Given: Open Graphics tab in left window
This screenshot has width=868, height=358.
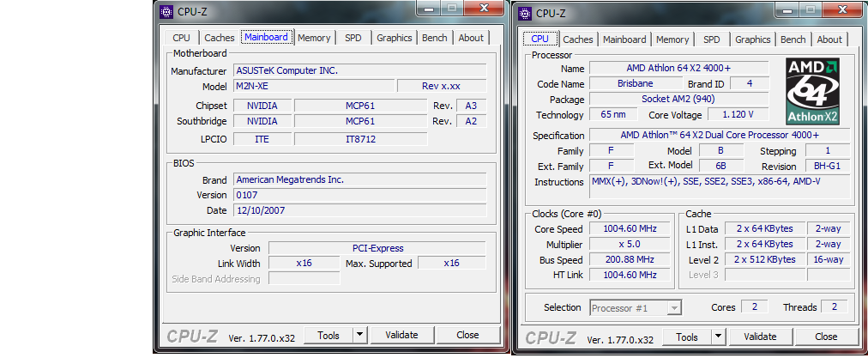Looking at the screenshot, I should click(x=395, y=38).
